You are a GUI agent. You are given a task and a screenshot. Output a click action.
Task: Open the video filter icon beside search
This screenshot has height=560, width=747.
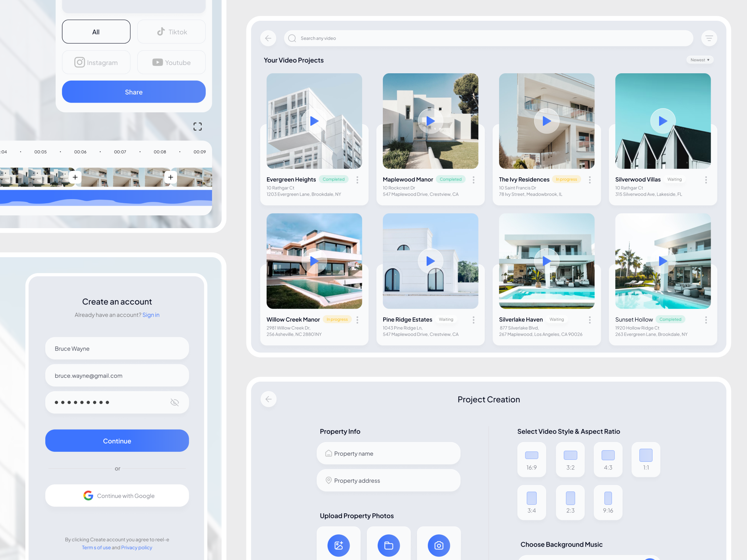click(709, 38)
